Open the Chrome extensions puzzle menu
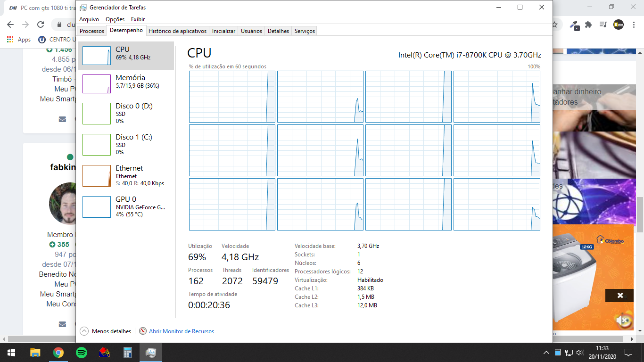644x362 pixels. pyautogui.click(x=588, y=25)
